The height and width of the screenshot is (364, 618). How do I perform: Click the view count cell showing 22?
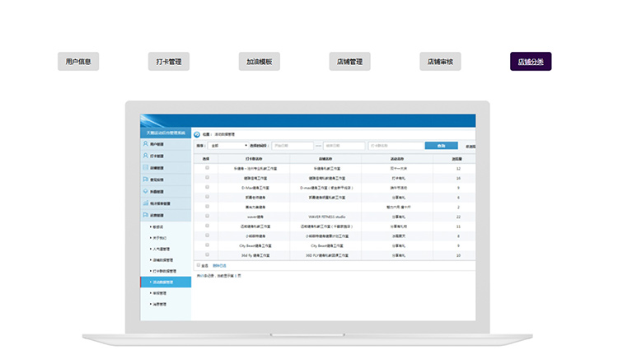(x=458, y=217)
